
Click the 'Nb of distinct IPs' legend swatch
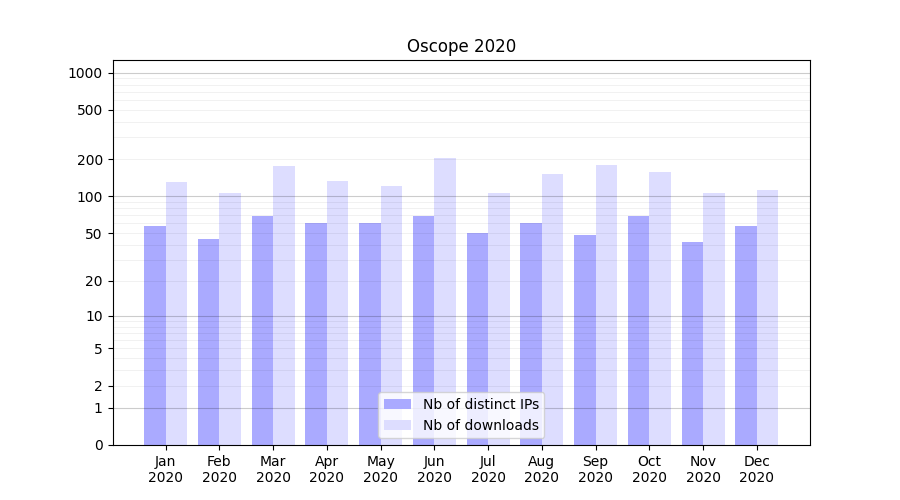coord(397,404)
